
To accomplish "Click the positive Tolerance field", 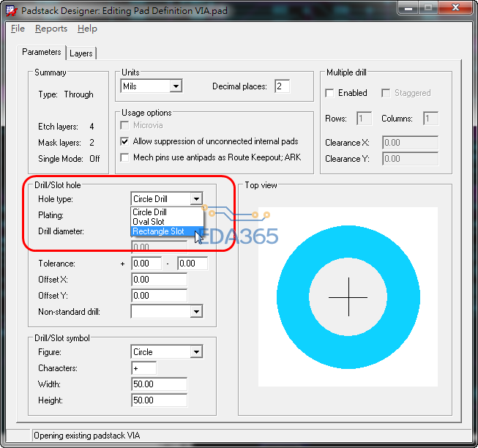I will (146, 264).
